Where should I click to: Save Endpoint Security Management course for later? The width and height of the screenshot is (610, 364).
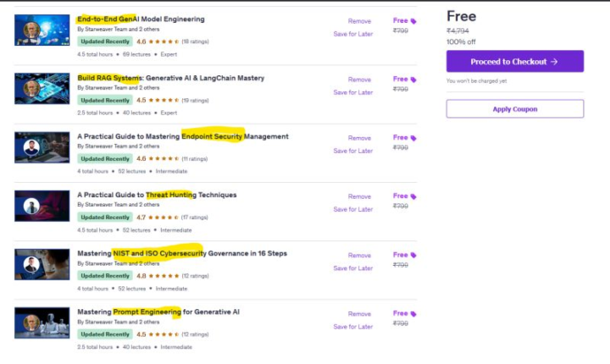point(352,151)
